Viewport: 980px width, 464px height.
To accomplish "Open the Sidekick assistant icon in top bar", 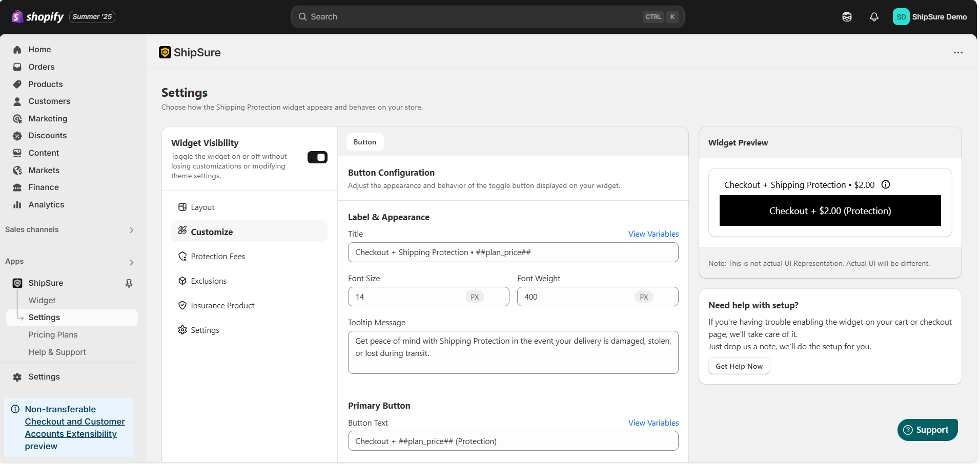I will point(847,17).
